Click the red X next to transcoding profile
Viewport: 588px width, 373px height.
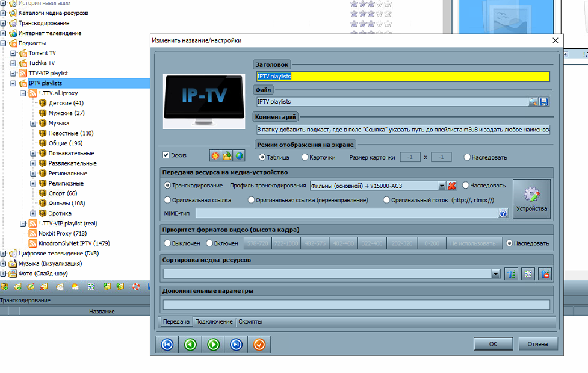click(x=452, y=186)
